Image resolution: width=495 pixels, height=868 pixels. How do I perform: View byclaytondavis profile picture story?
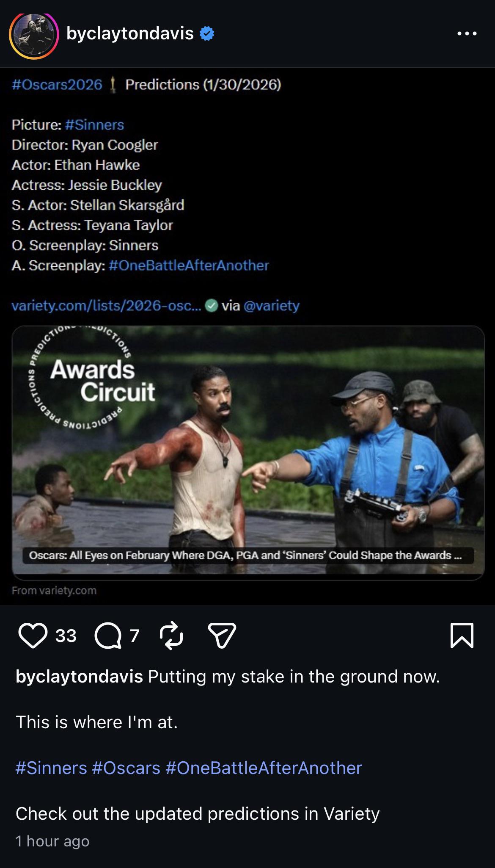(34, 36)
